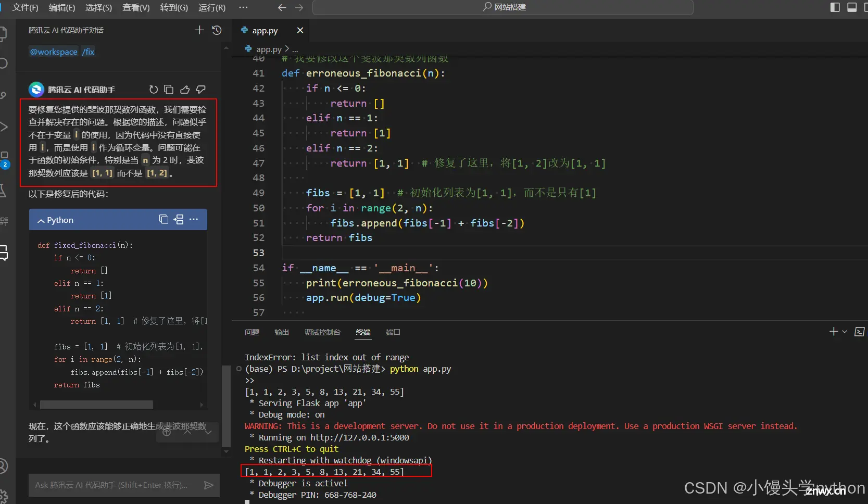The image size is (868, 504).
Task: Place cursor on line 41 def erroneous_fibonacci
Action: click(x=363, y=73)
